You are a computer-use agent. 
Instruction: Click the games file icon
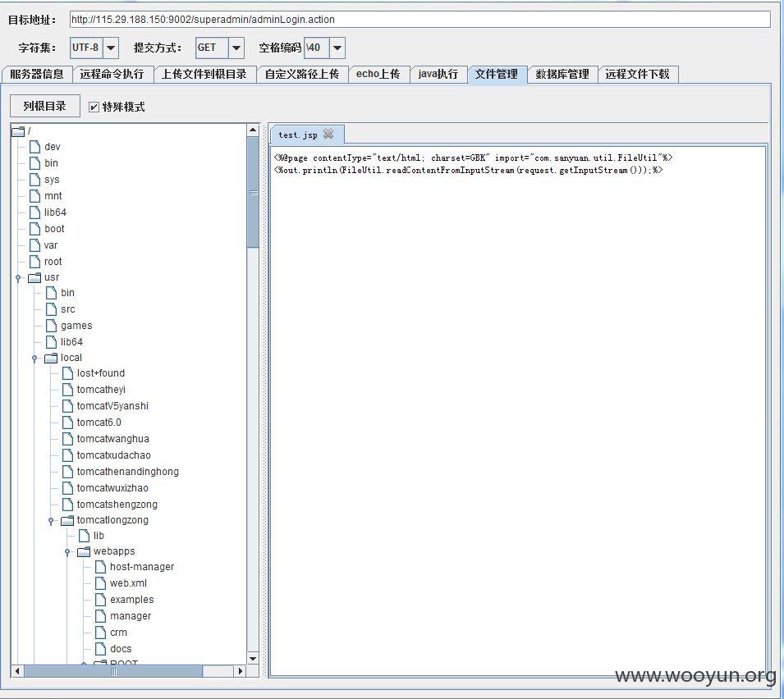[51, 326]
